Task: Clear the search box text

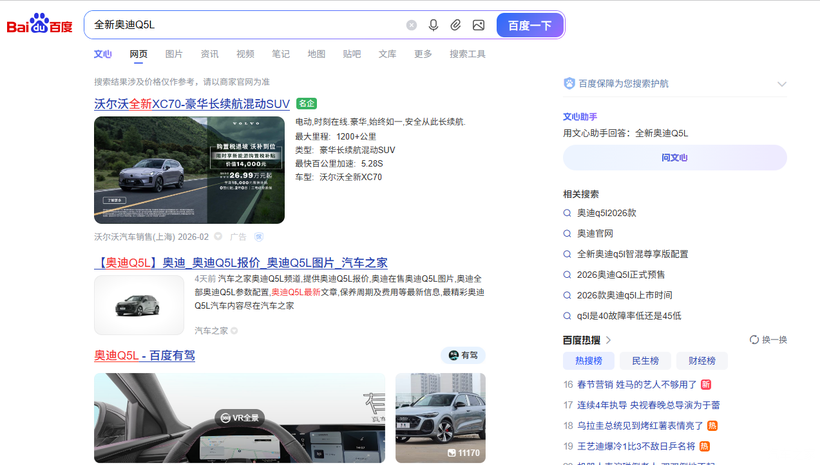Action: coord(411,25)
